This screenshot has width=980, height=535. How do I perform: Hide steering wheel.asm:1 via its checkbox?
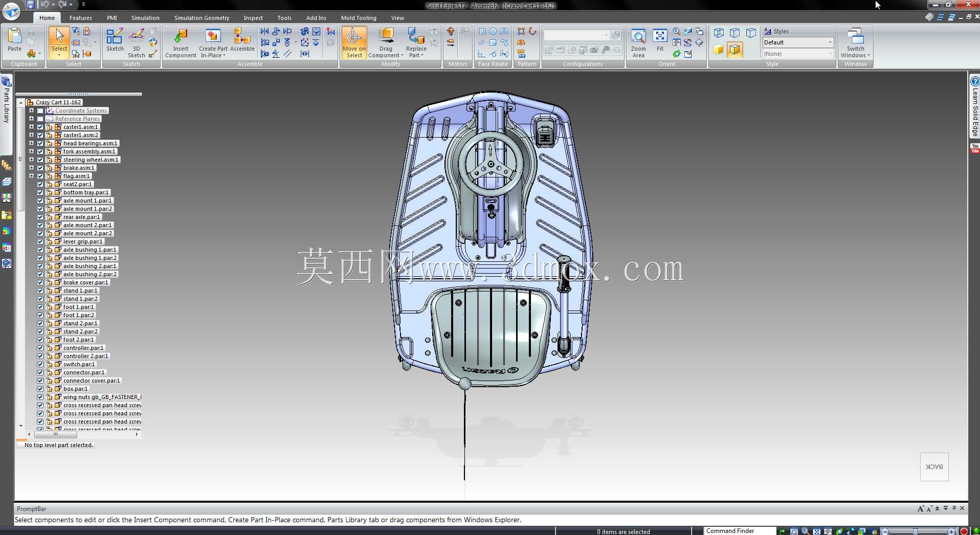40,160
